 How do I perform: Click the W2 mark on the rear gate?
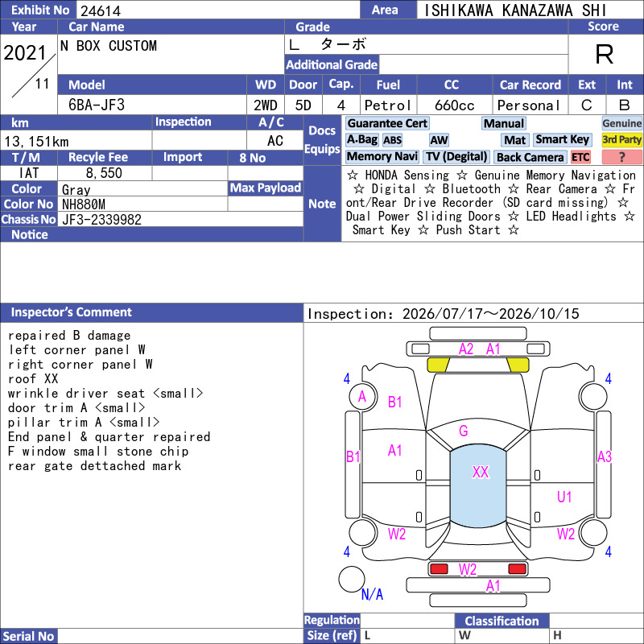(468, 569)
